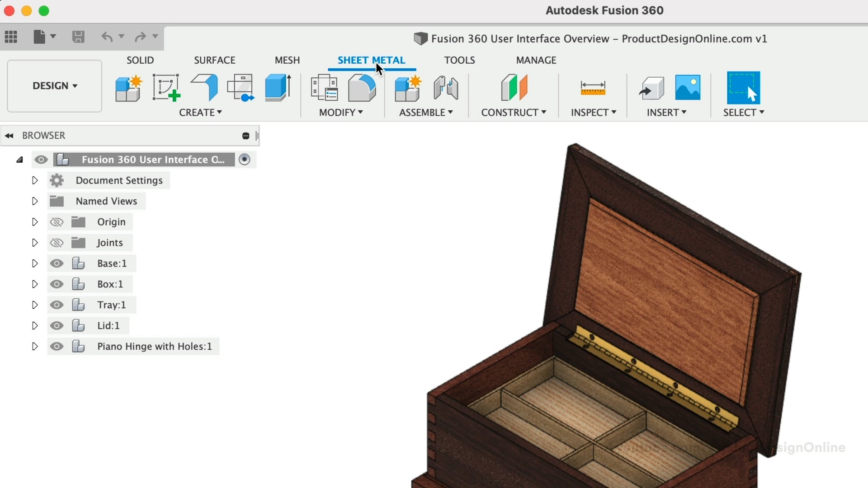The width and height of the screenshot is (868, 488).
Task: Select the Extrude tool
Action: [x=278, y=88]
